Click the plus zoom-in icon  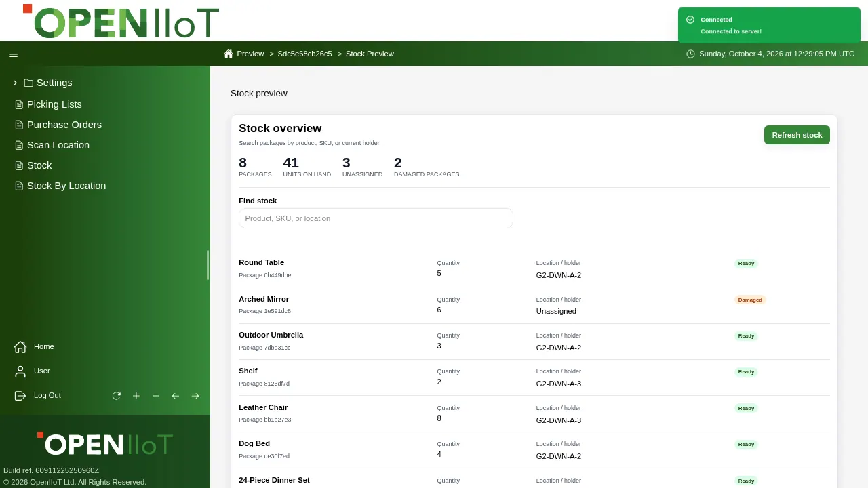click(136, 396)
